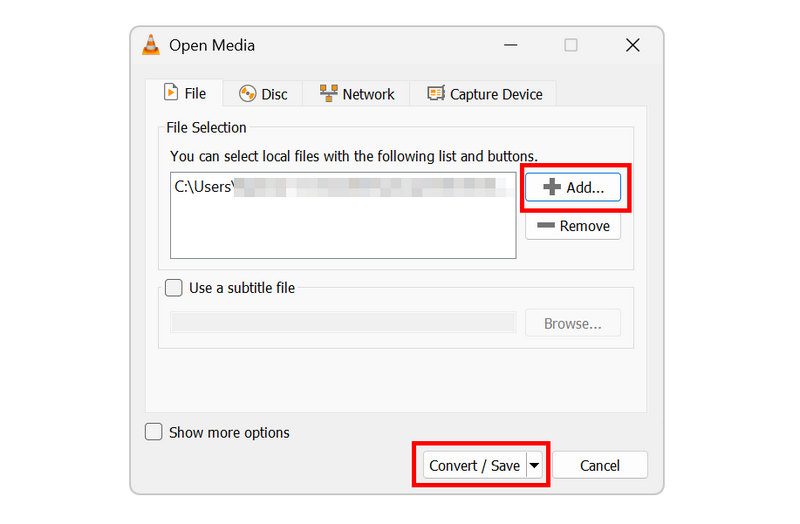Screen dimensions: 800x524
Task: Click the Cancel button
Action: coord(600,465)
